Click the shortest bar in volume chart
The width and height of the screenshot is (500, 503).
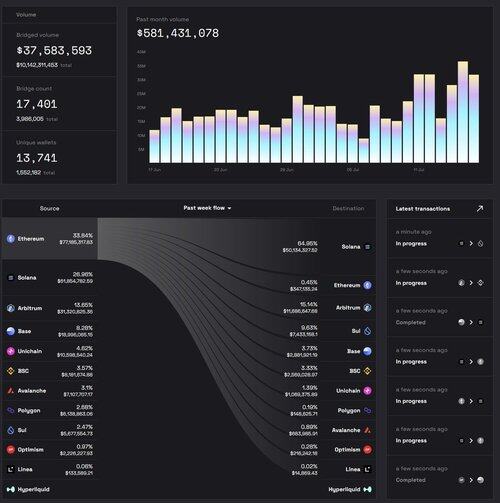(x=364, y=151)
